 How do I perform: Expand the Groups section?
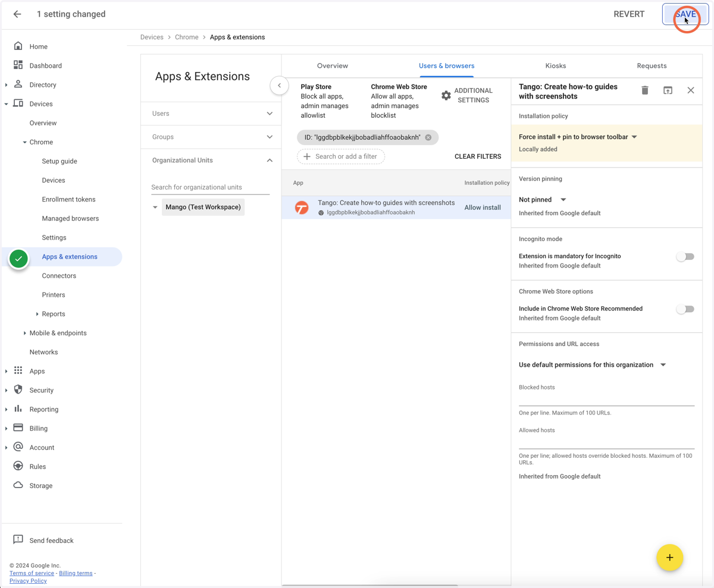coord(211,137)
